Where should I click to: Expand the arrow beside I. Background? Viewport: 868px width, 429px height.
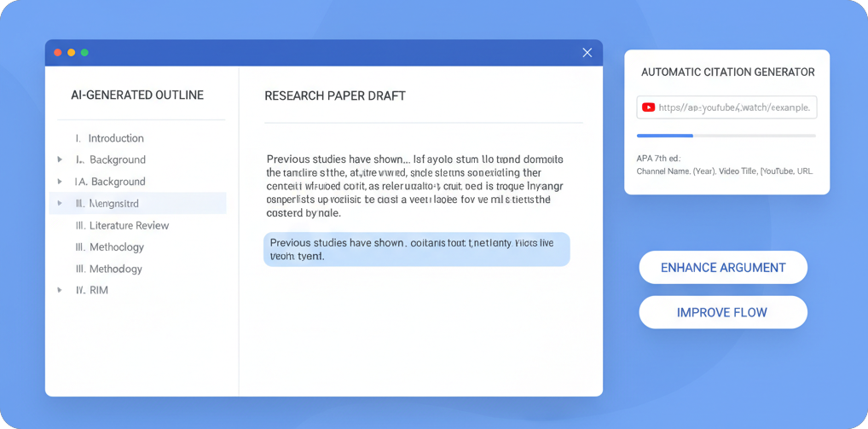[60, 159]
